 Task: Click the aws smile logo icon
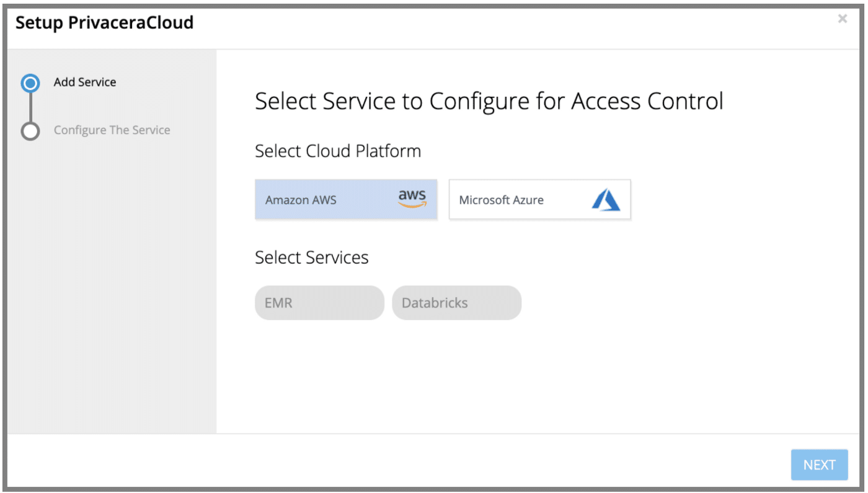pos(411,198)
